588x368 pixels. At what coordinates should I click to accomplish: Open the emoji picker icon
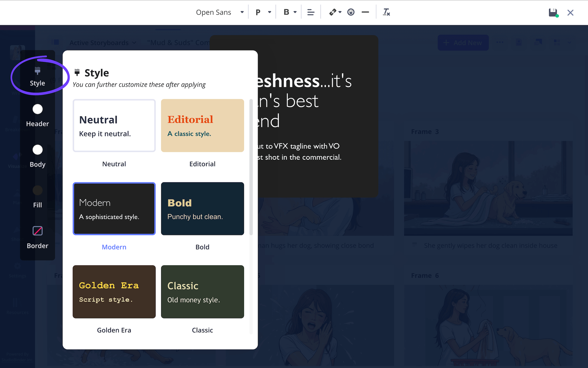pyautogui.click(x=351, y=12)
